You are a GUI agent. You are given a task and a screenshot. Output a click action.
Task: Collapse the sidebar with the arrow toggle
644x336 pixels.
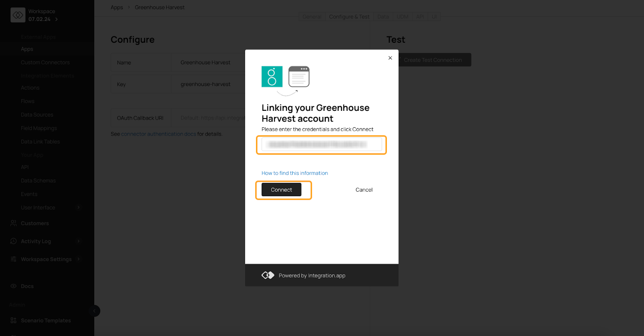94,311
